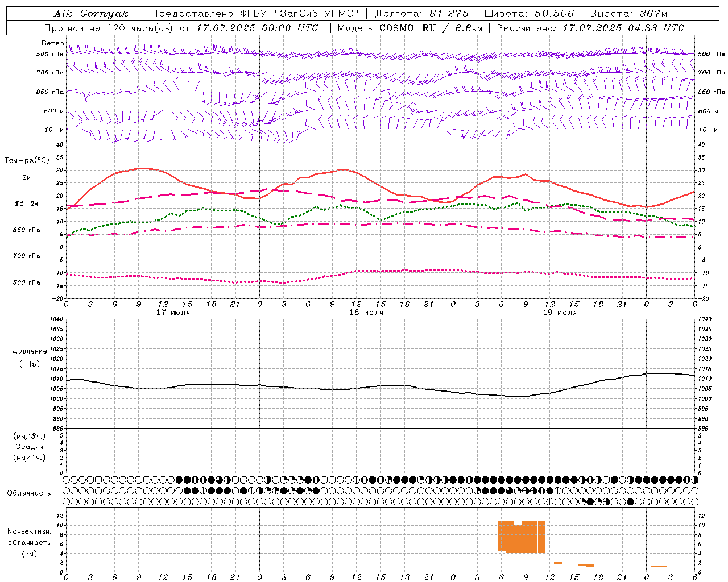Image resolution: width=728 pixels, height=582 pixels.
Task: Click the elevation text Высота: 367м
Action: [x=628, y=14]
